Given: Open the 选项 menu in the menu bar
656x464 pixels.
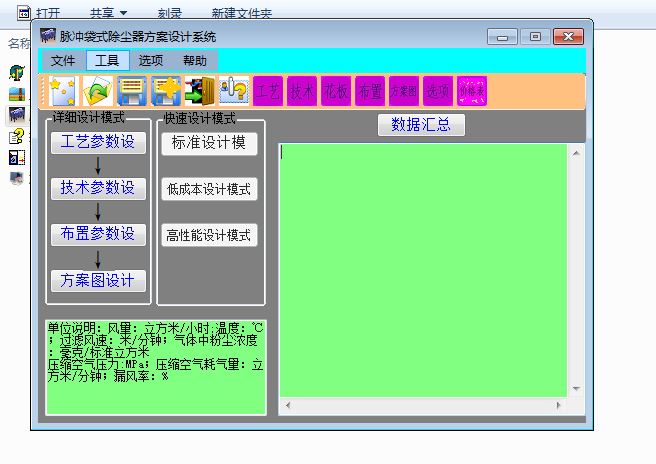Looking at the screenshot, I should tap(151, 61).
